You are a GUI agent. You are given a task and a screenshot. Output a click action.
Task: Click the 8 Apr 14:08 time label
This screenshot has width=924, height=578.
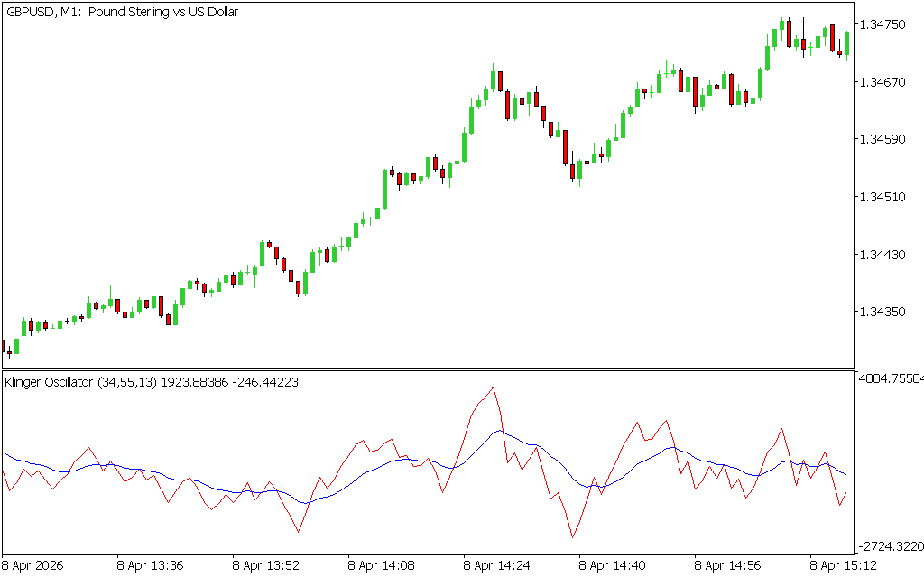coord(382,565)
